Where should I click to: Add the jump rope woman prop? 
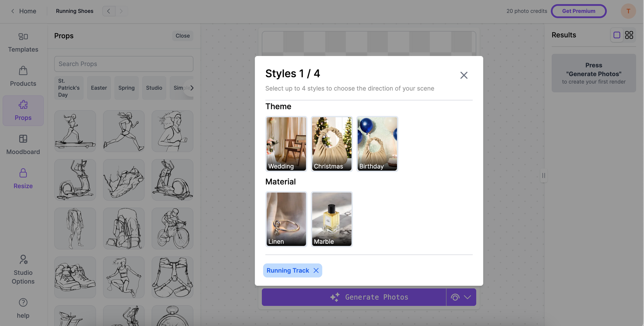pyautogui.click(x=124, y=277)
